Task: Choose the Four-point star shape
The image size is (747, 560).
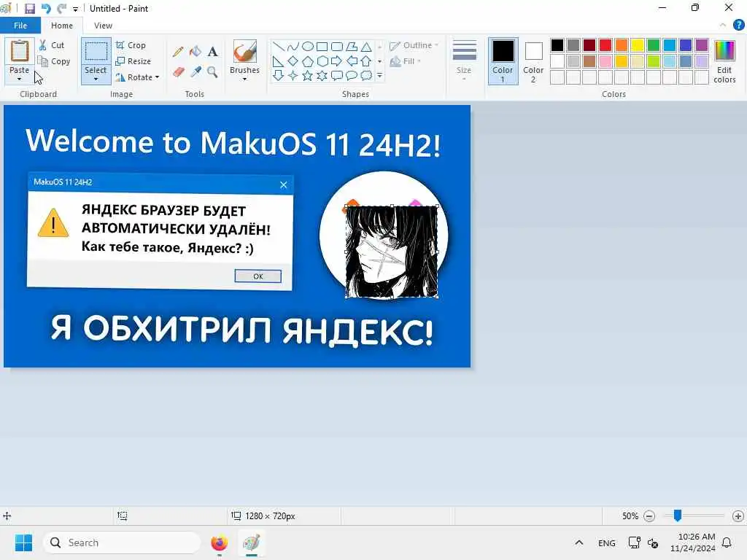Action: point(293,75)
